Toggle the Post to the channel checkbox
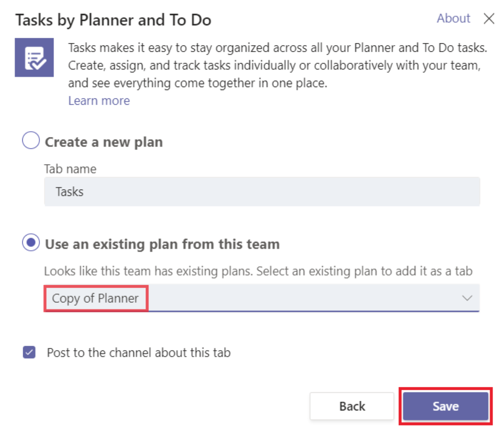The width and height of the screenshot is (504, 434). tap(29, 352)
